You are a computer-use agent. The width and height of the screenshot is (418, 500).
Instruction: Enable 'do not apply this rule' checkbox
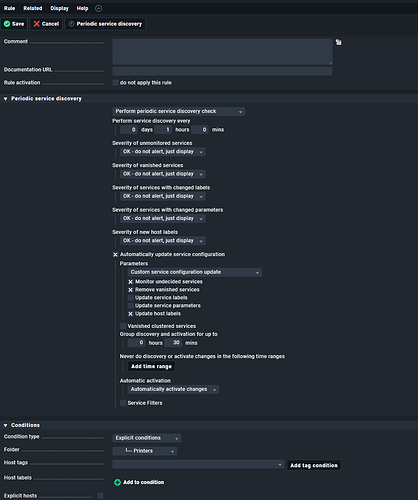point(115,83)
